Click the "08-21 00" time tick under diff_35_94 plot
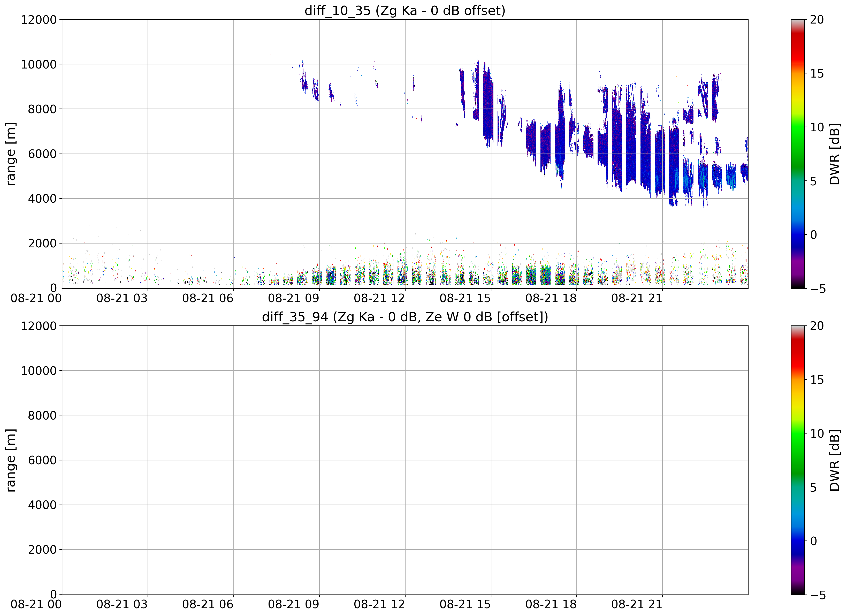 [x=36, y=604]
